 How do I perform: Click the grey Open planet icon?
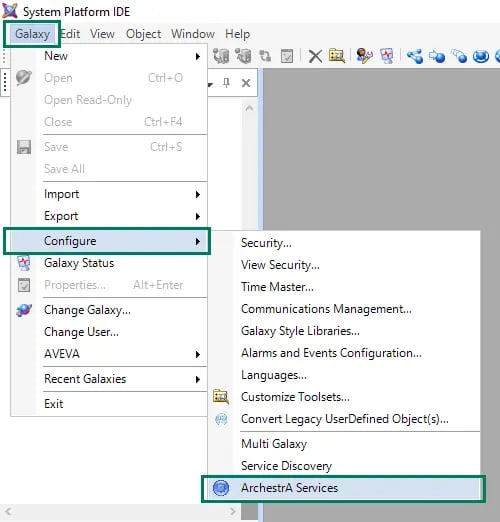point(24,78)
